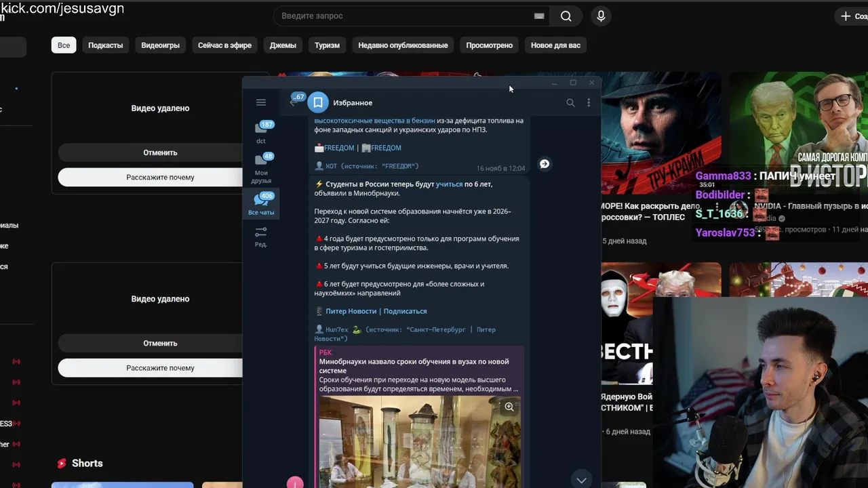Open the three-dot menu in Telegram header
The image size is (868, 488).
(x=589, y=102)
